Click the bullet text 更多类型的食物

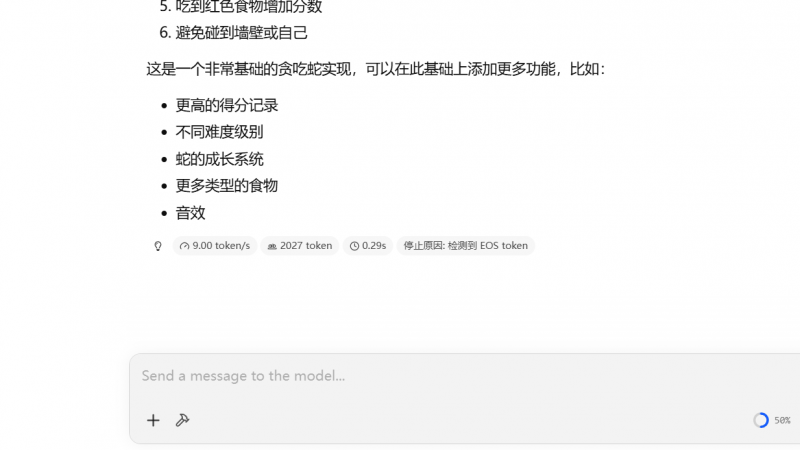click(x=227, y=186)
